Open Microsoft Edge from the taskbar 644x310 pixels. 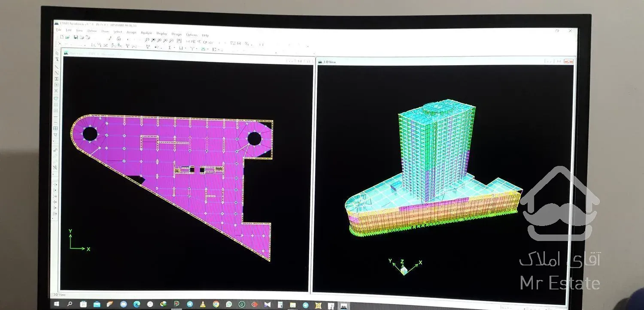point(137,304)
